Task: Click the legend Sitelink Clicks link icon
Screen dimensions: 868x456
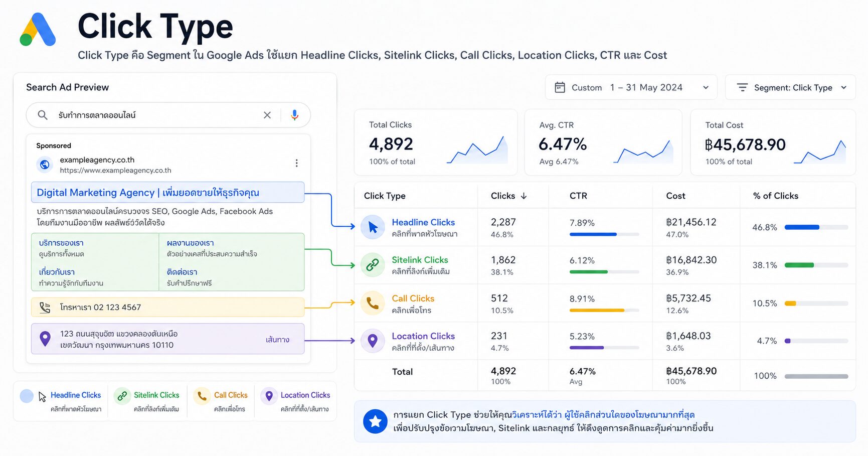Action: point(122,396)
